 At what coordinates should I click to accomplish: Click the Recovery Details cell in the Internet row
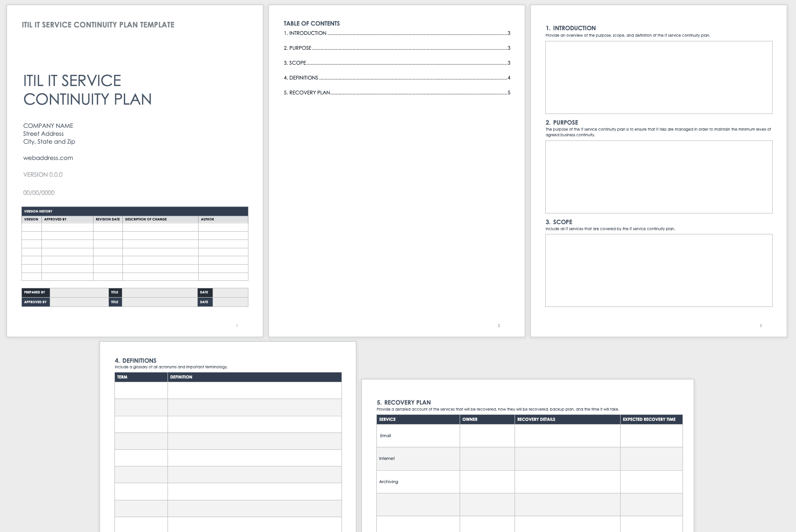tap(568, 459)
